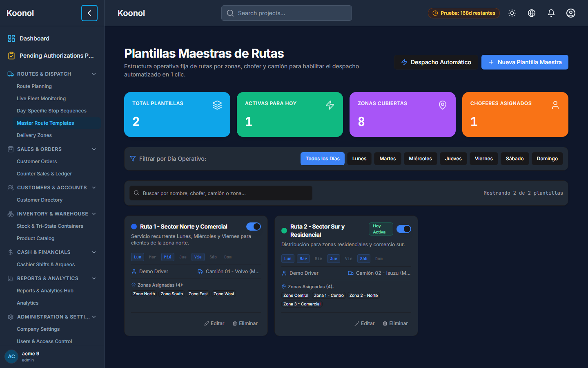
Task: Toggle the Jue day chip on Ruta 1
Action: [x=183, y=257]
